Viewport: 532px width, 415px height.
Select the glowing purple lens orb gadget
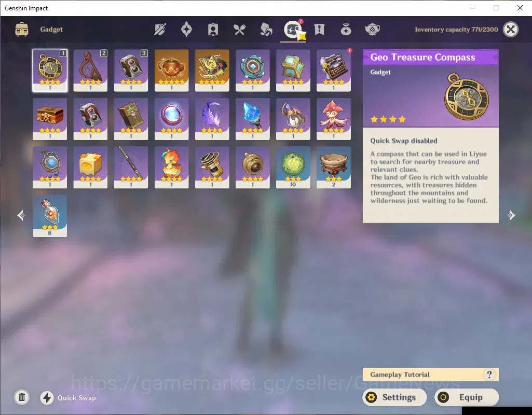(171, 119)
